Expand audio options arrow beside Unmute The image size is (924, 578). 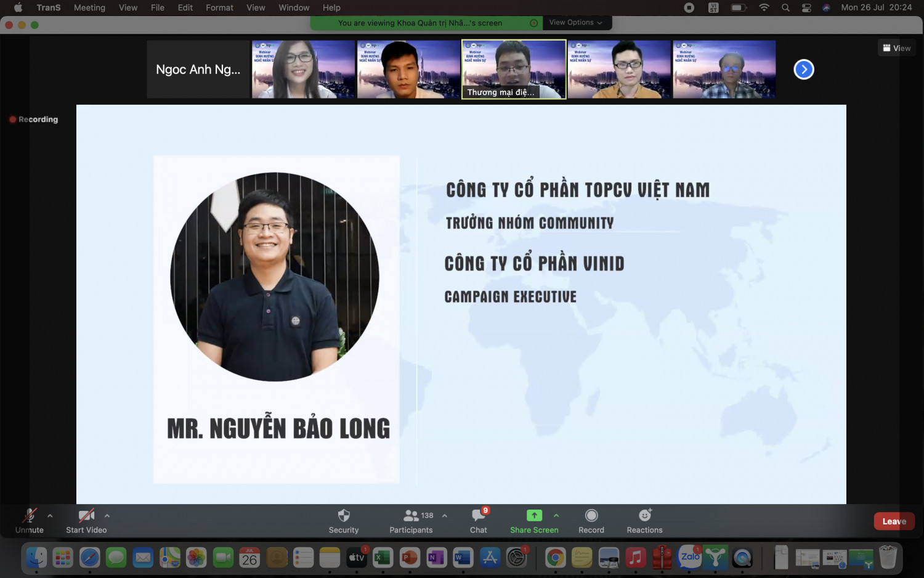coord(50,516)
